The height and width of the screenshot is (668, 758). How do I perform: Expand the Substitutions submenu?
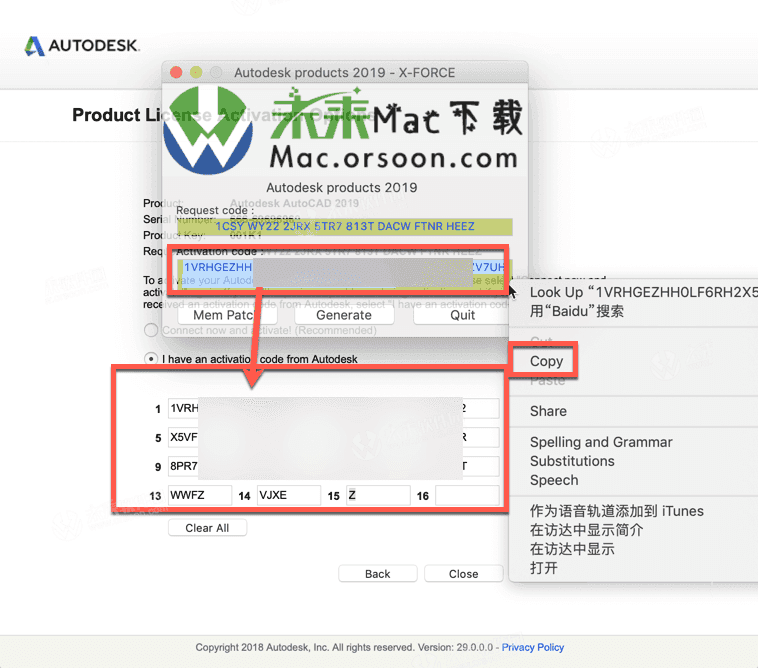(572, 461)
